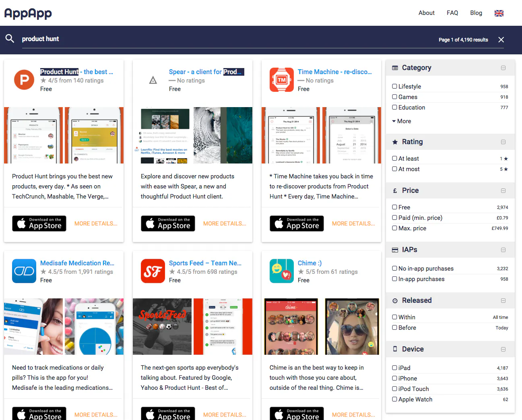This screenshot has height=420, width=522.
Task: Clear the search with the X icon
Action: pyautogui.click(x=501, y=39)
